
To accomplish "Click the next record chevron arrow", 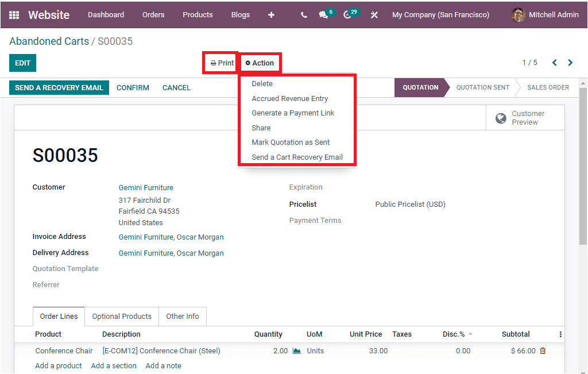I will (x=570, y=63).
